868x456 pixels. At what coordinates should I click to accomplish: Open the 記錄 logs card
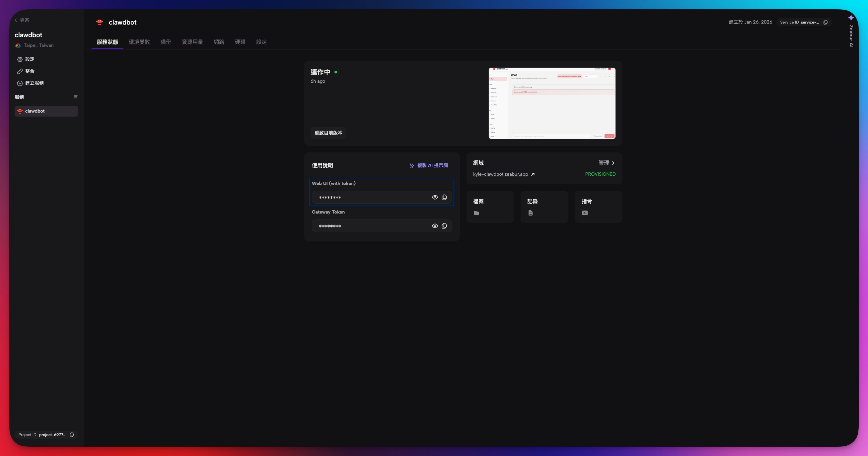tap(544, 207)
